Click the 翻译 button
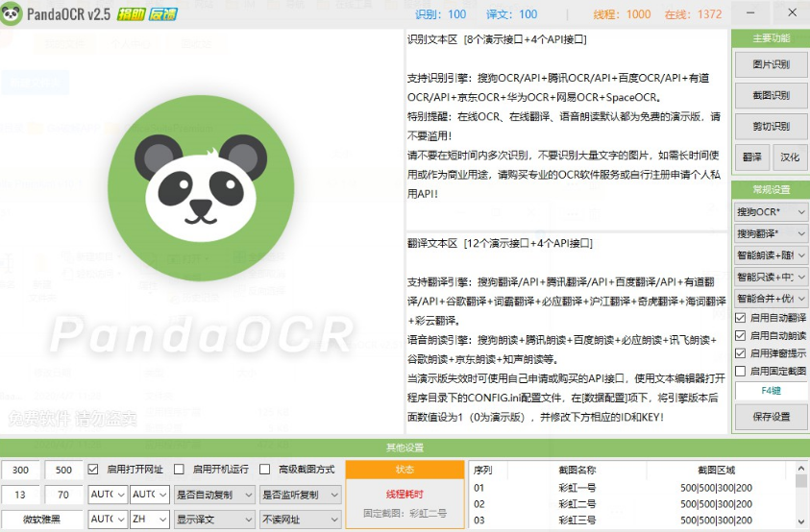Screen dimensions: 810x532 (x=752, y=157)
